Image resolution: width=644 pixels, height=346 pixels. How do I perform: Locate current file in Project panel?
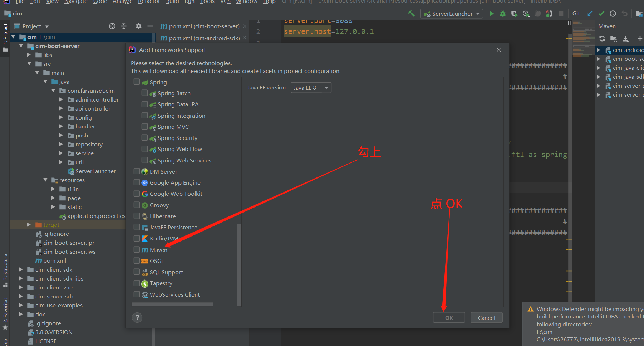[112, 26]
